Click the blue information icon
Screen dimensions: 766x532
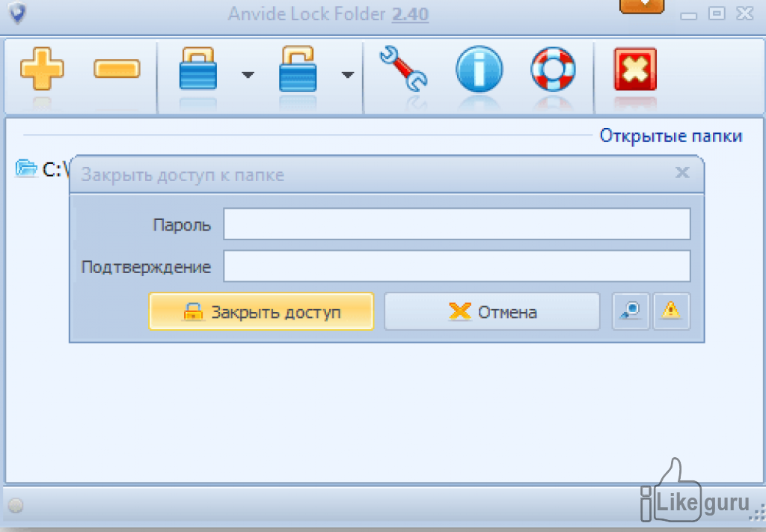click(x=479, y=70)
